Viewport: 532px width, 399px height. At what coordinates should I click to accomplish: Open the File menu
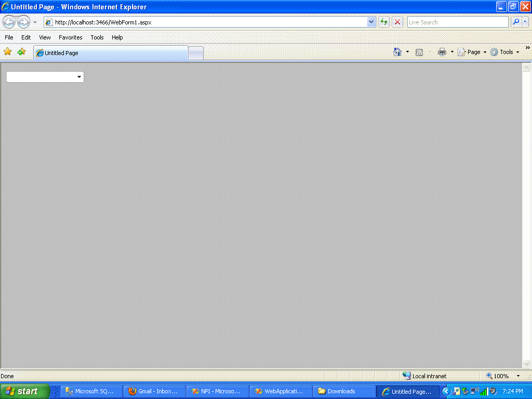[x=9, y=37]
